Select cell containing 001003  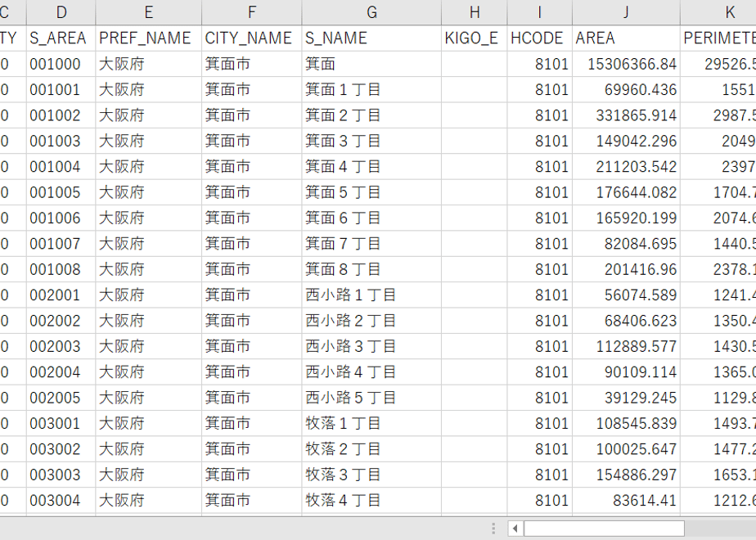click(x=61, y=141)
